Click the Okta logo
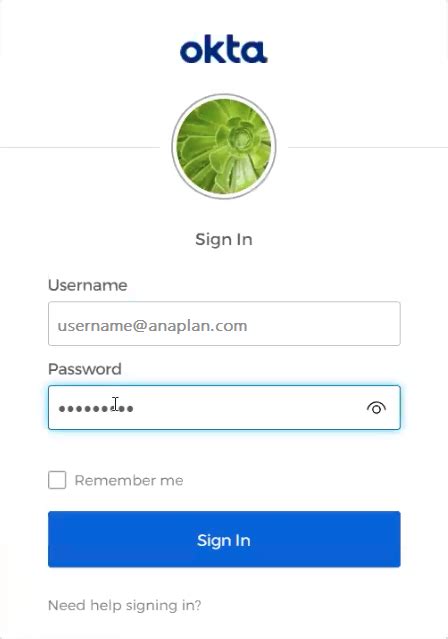This screenshot has width=448, height=639. coord(223,51)
